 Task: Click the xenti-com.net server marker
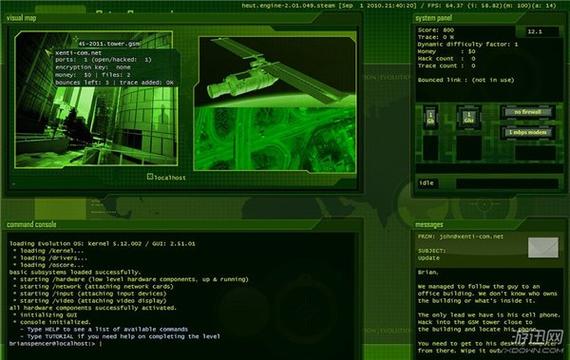[49, 53]
